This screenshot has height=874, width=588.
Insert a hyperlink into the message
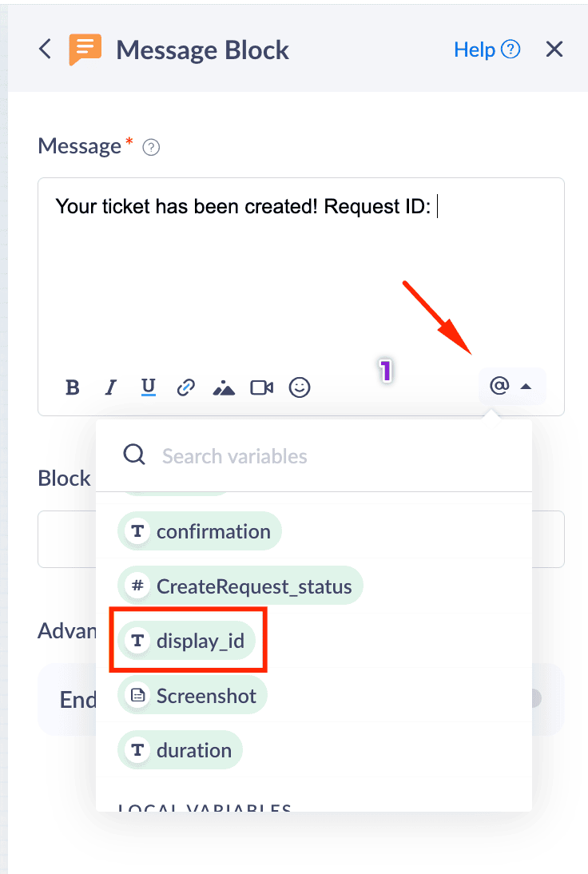(x=186, y=387)
